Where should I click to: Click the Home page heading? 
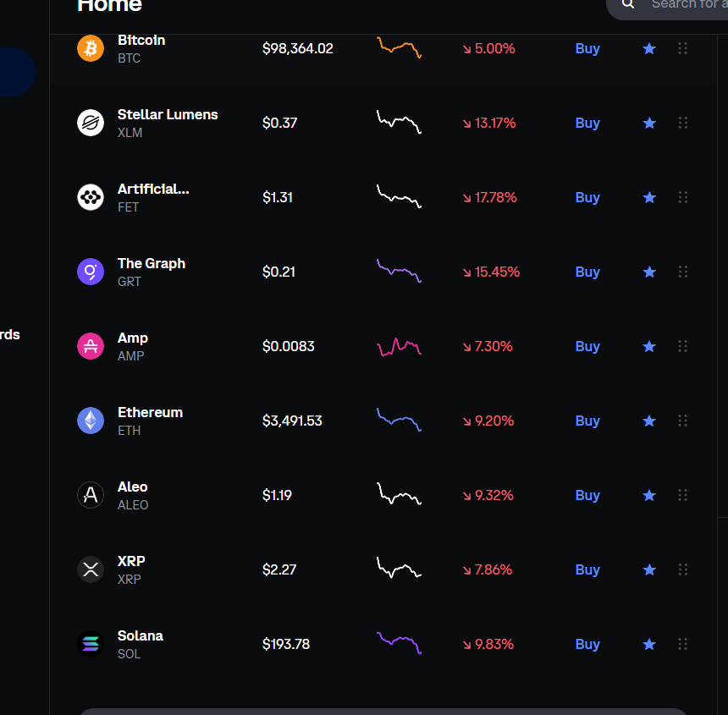coord(109,6)
